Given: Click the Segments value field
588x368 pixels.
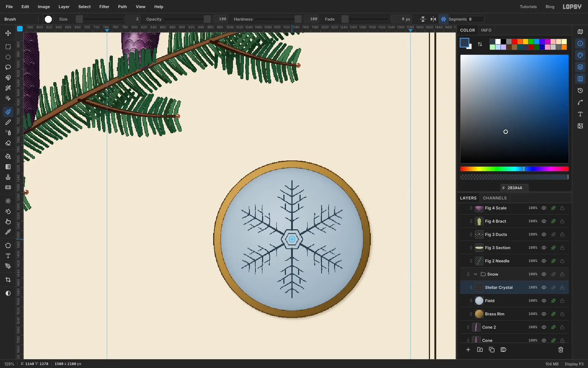Looking at the screenshot, I should click(476, 19).
